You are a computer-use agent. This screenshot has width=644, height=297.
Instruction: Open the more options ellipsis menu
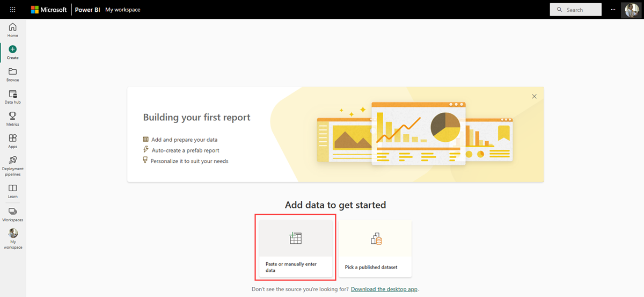pyautogui.click(x=613, y=10)
